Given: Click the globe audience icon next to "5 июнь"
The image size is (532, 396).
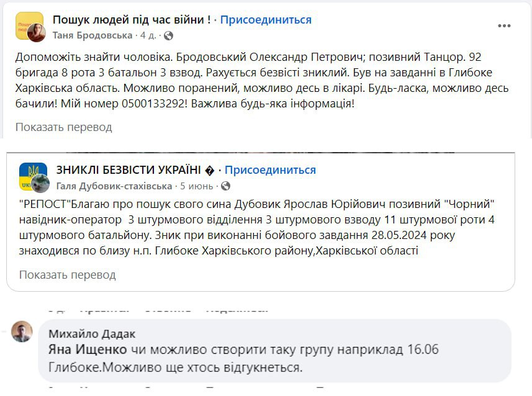Looking at the screenshot, I should [x=226, y=186].
